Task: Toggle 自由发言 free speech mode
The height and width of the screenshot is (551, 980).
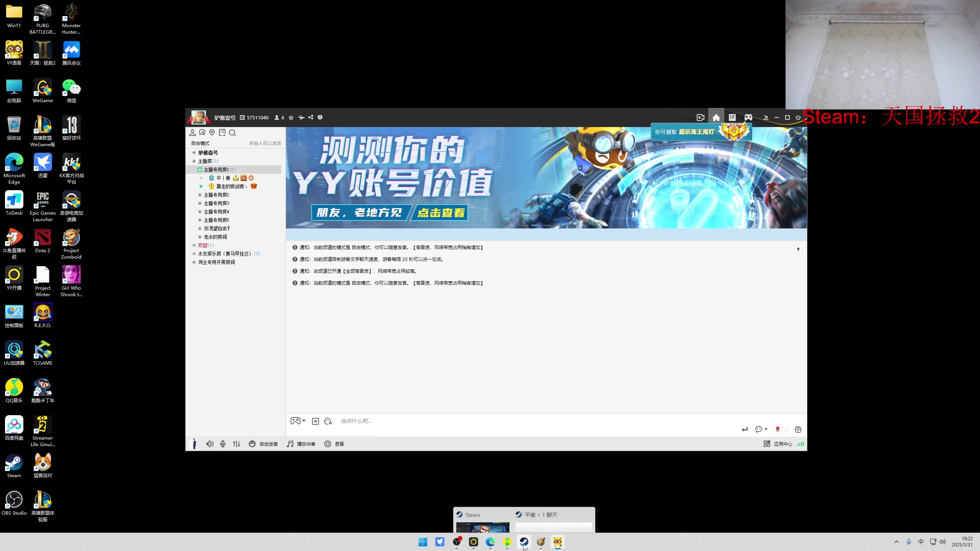Action: point(263,444)
